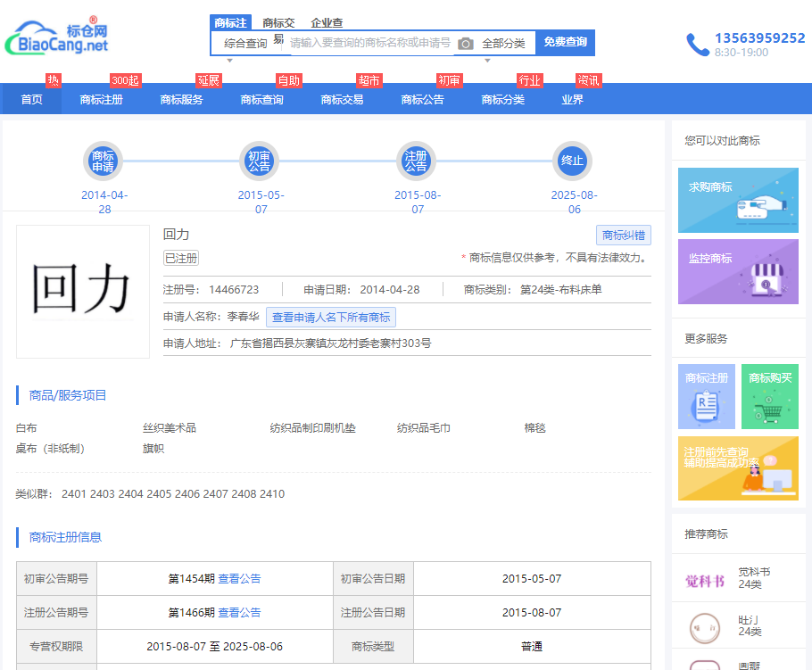Click the 超市 badge above 商标交易
This screenshot has width=812, height=670.
(x=369, y=80)
